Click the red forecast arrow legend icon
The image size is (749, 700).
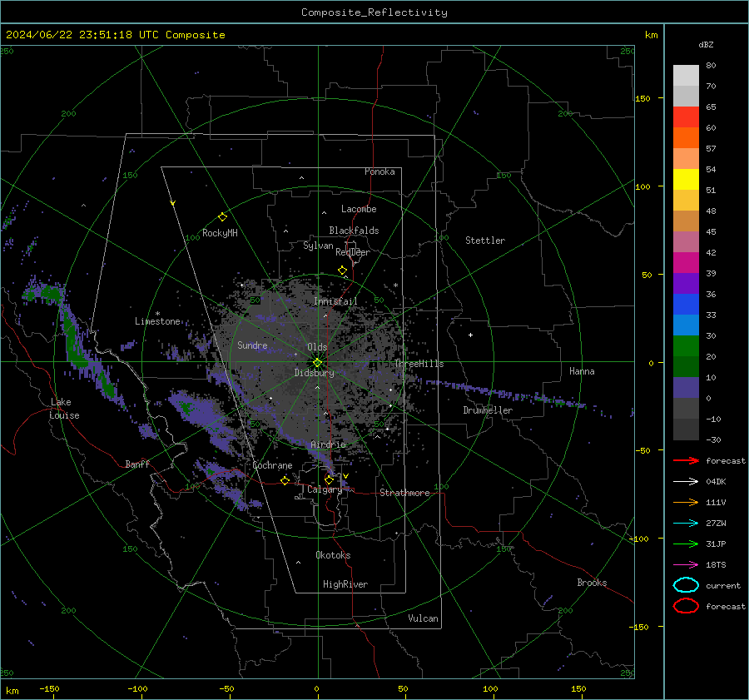click(686, 460)
